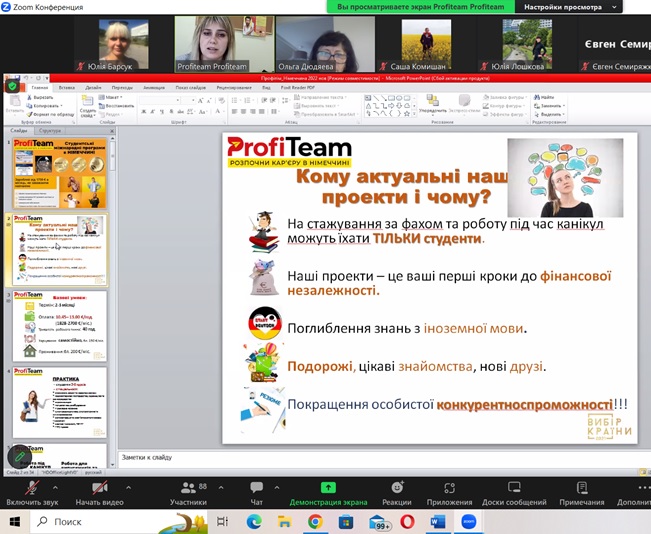651x534 pixels.
Task: Click Формат по образцу format painter
Action: click(x=50, y=114)
